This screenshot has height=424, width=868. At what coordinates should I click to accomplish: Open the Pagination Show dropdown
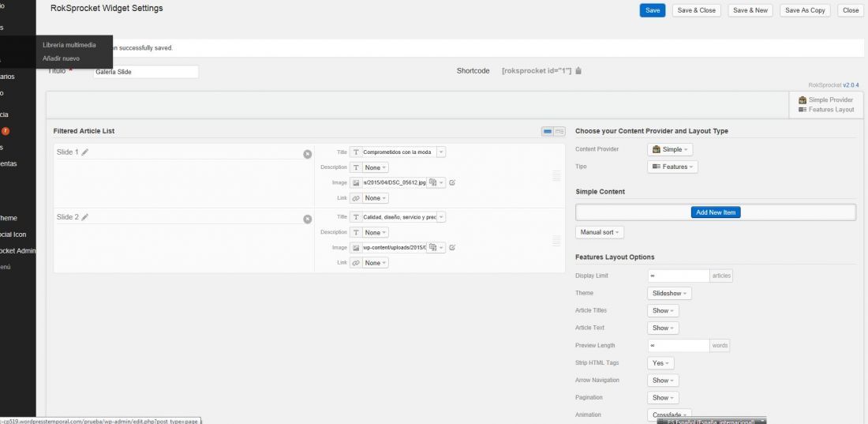click(663, 398)
